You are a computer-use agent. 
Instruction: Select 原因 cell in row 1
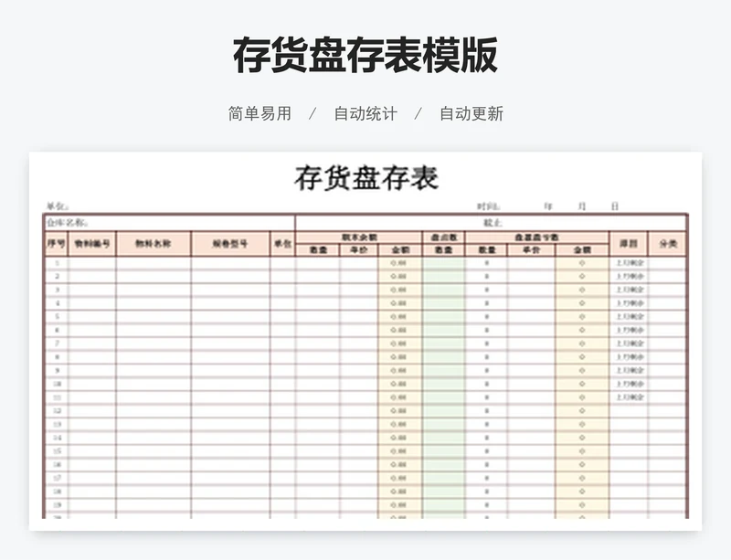click(629, 263)
